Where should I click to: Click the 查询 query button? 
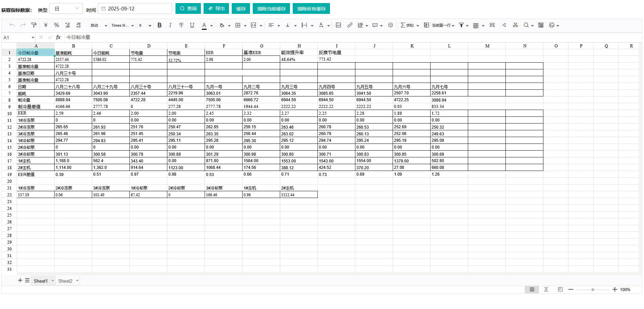tap(188, 8)
